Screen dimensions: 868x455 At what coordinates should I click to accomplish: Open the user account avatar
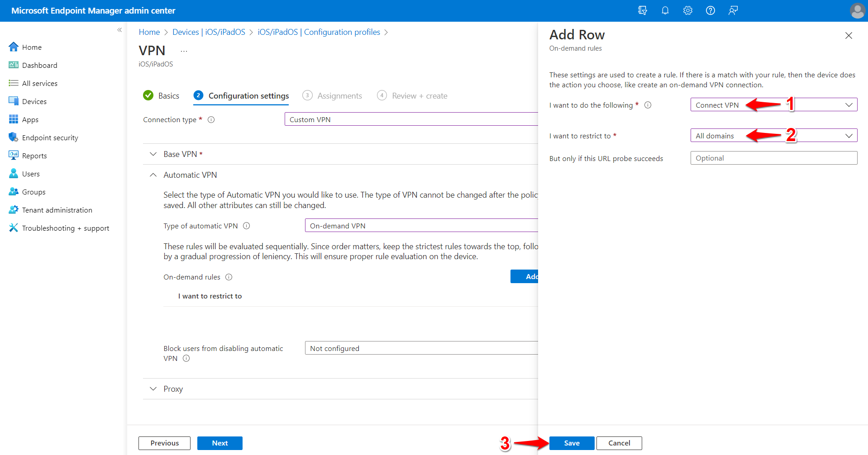tap(857, 10)
